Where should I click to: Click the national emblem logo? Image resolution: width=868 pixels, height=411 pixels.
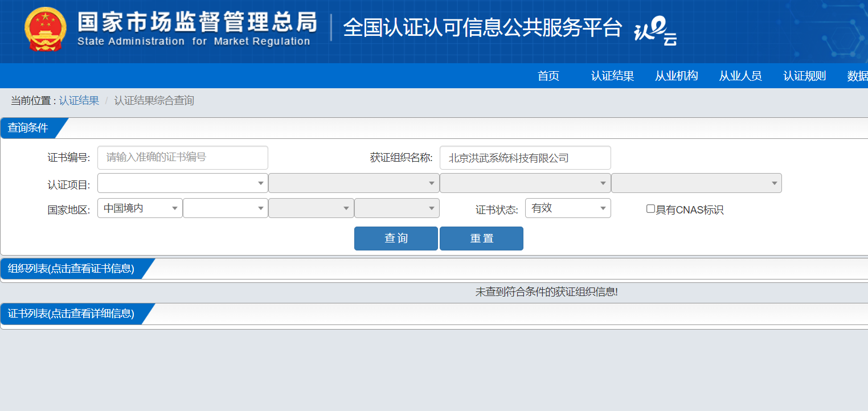point(46,30)
